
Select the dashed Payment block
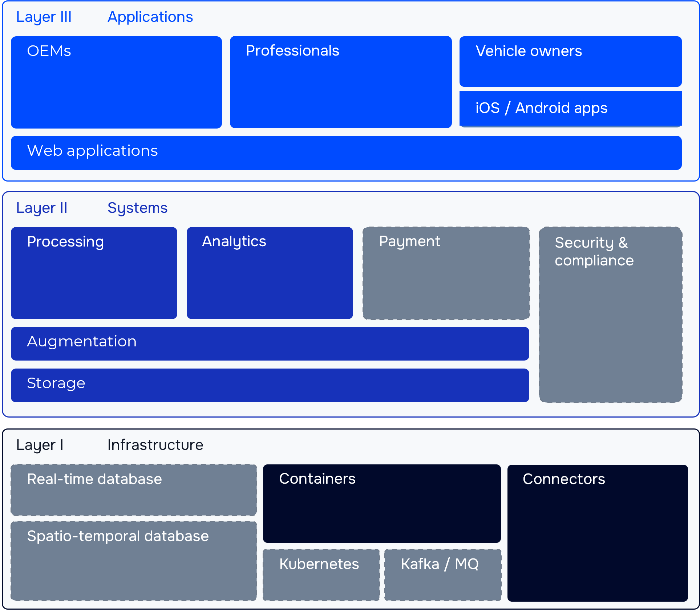446,273
